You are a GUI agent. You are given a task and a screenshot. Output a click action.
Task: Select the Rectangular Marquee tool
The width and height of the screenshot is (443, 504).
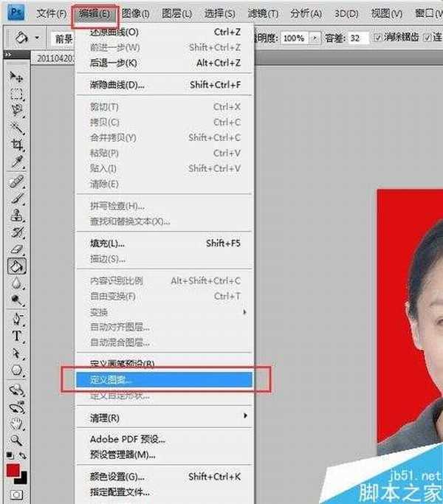(x=16, y=94)
